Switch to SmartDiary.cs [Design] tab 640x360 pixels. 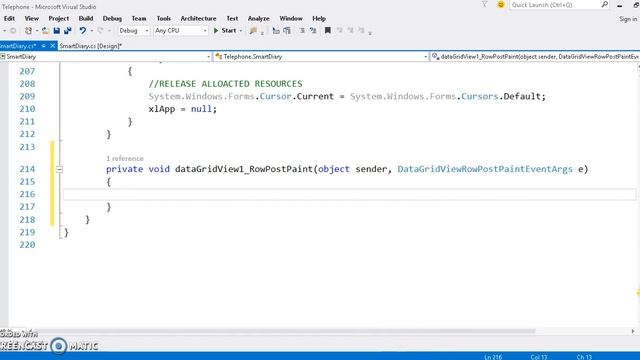pos(91,46)
